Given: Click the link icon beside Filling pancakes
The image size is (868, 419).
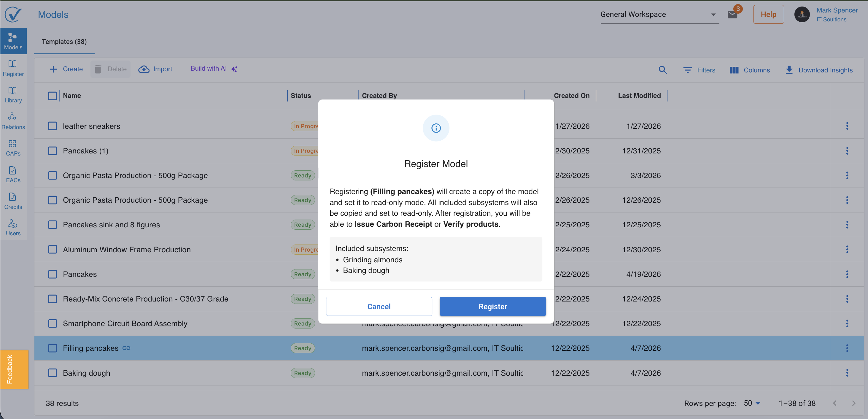Looking at the screenshot, I should [x=126, y=348].
